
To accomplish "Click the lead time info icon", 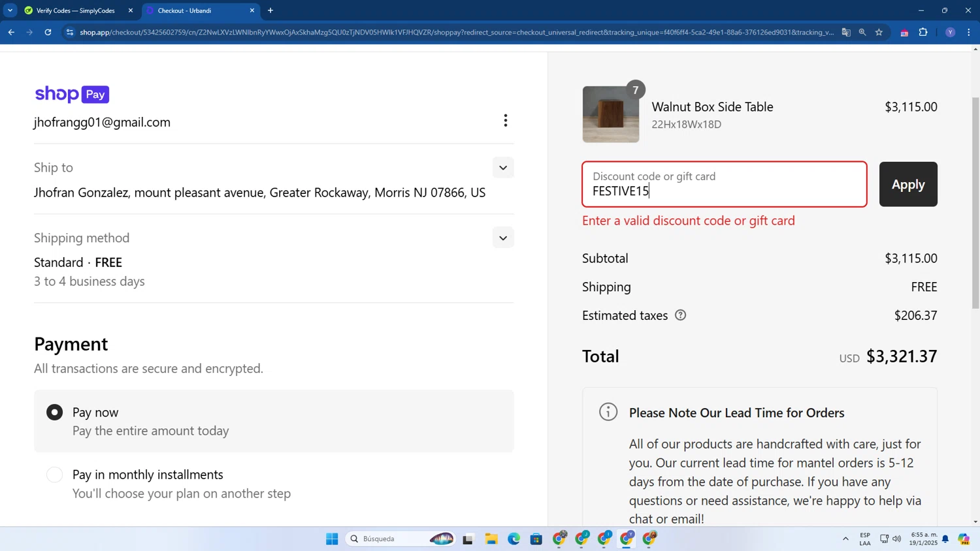I will point(608,412).
